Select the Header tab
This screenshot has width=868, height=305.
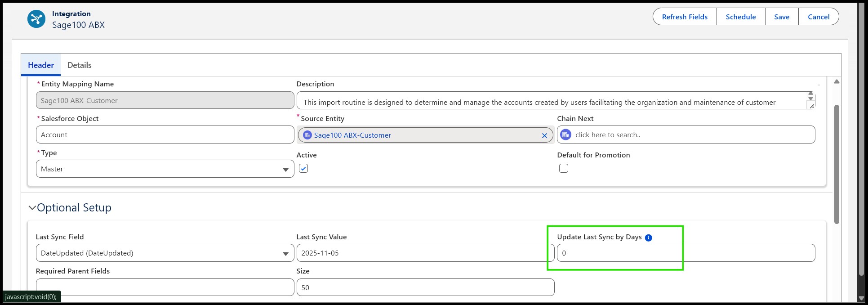click(x=41, y=65)
